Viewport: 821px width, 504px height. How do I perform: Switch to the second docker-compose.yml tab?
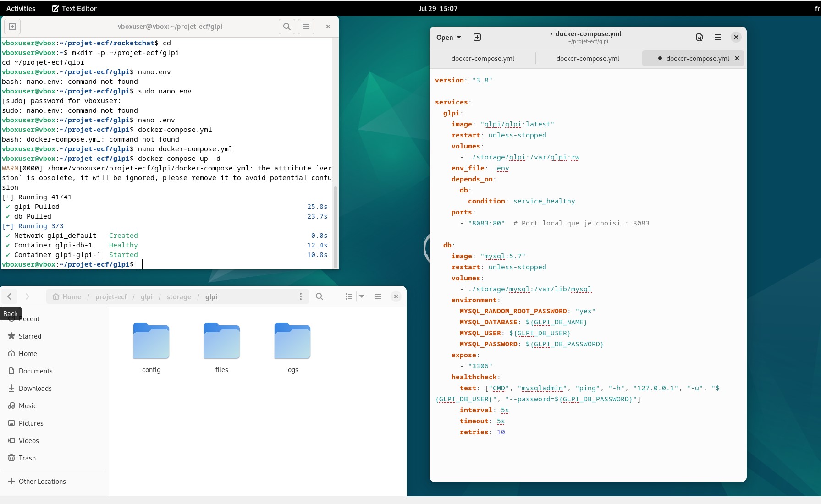point(588,58)
